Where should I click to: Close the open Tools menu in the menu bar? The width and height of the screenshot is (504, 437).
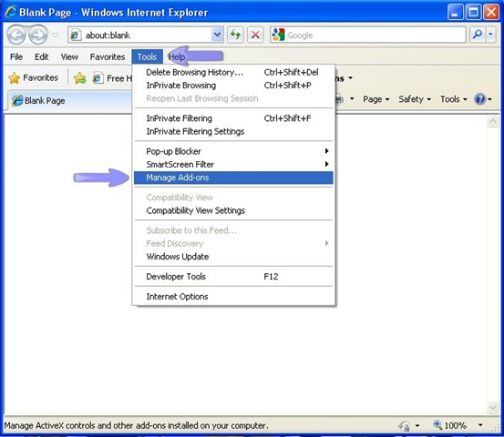pos(147,56)
